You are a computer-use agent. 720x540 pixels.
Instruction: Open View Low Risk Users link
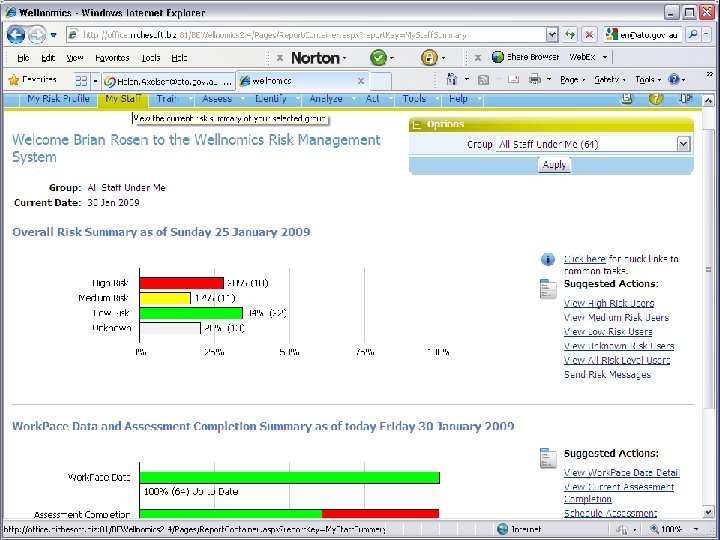coord(608,332)
